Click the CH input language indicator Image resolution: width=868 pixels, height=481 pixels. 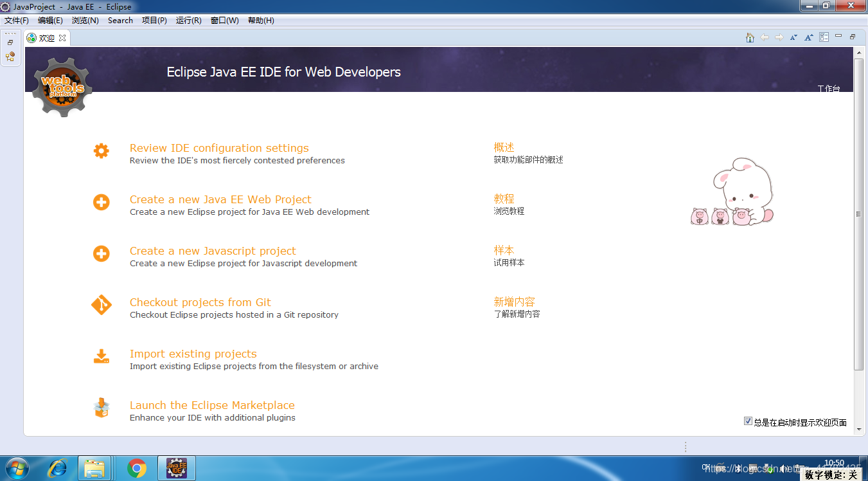coord(707,468)
